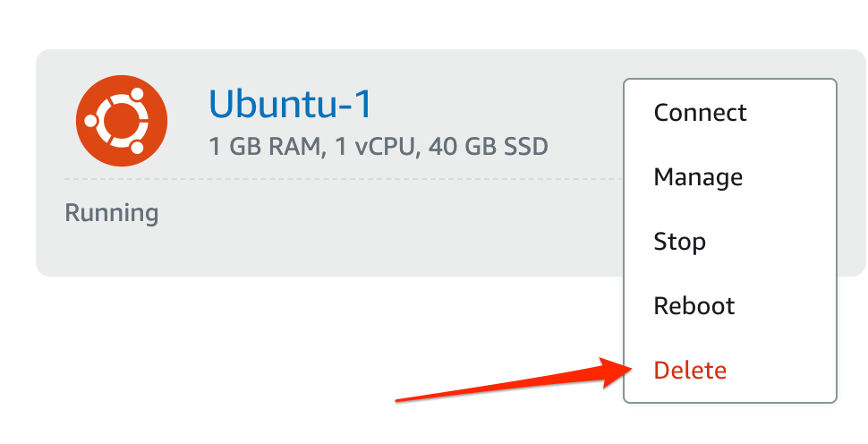
Task: Click menu whitespace right of Stop
Action: 779,242
